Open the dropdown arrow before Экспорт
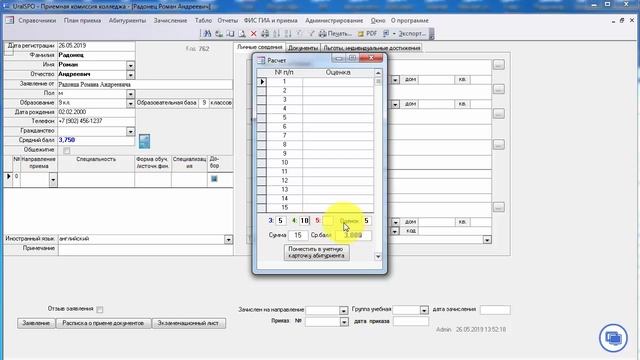 click(x=394, y=33)
